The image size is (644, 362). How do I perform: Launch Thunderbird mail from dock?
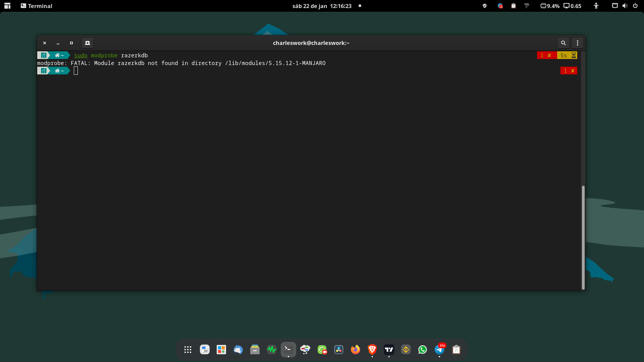[x=238, y=350]
